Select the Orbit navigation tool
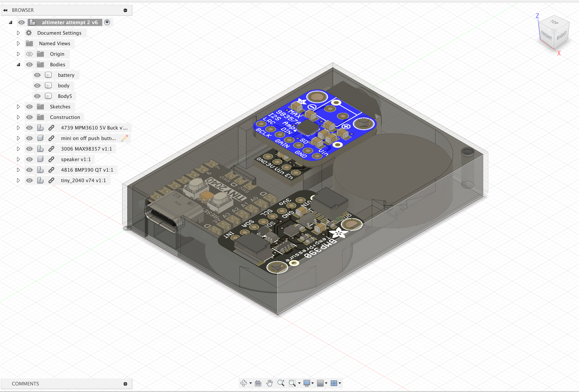The image size is (579, 392). (244, 383)
